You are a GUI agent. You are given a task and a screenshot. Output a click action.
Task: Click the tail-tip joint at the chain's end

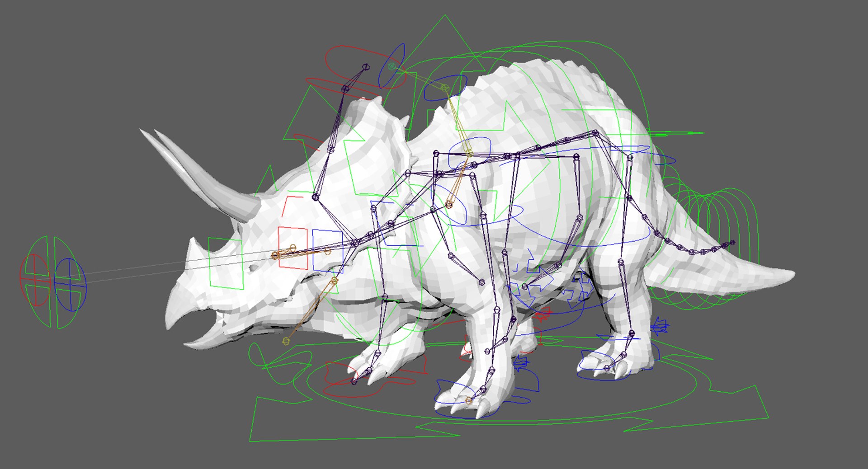click(732, 243)
